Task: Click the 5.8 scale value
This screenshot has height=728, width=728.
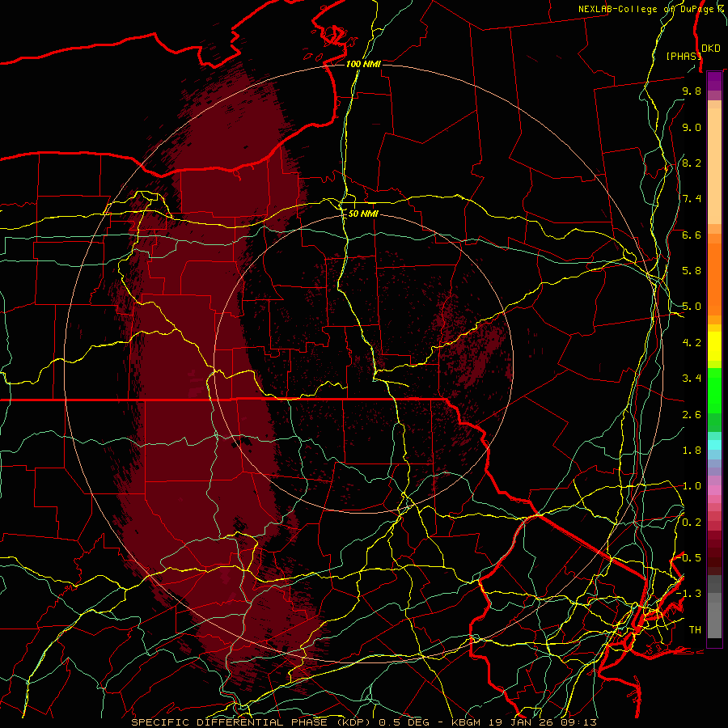Action: tap(692, 271)
